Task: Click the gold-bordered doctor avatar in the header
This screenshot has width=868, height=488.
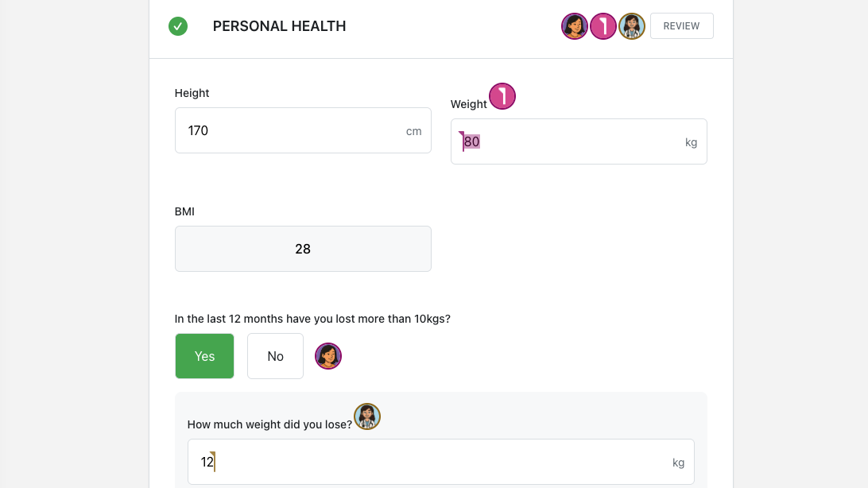Action: tap(632, 26)
